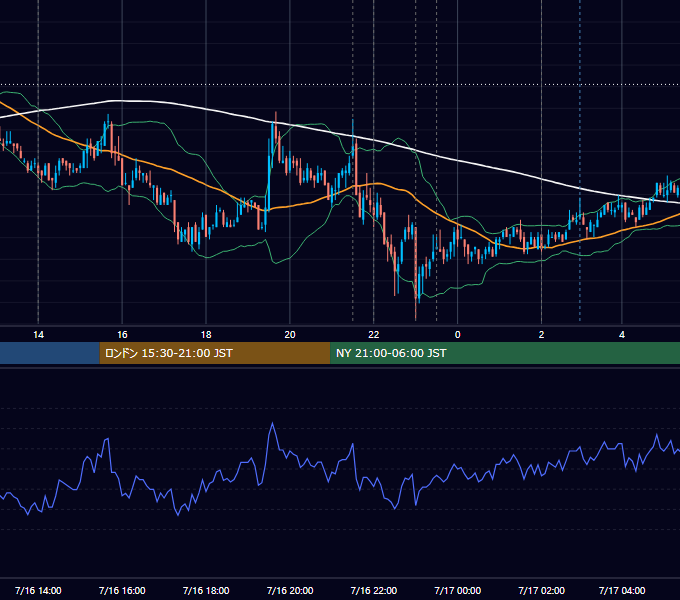This screenshot has height=600, width=680.
Task: Click the 7/16 16:00 date label
Action: point(122,590)
